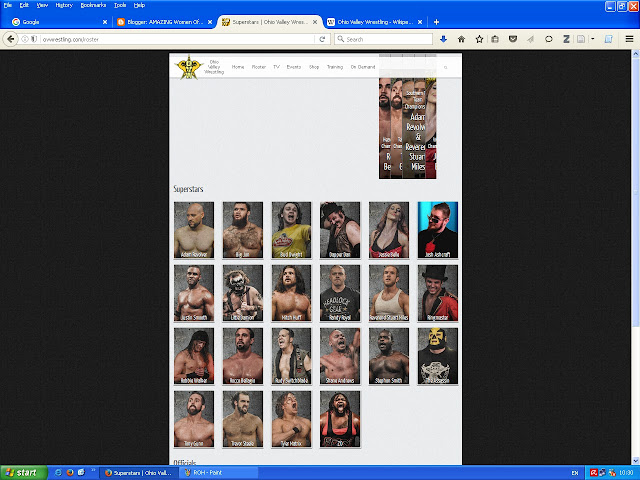Open Josh Ashcraft's superstar photo
This screenshot has width=640, height=480.
(438, 230)
